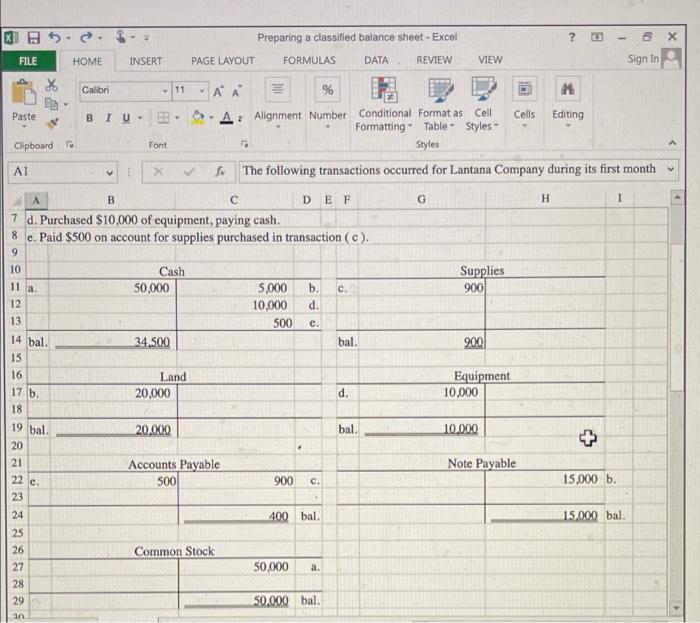700x623 pixels.
Task: Click Ribbon Display Options icon
Action: [596, 37]
